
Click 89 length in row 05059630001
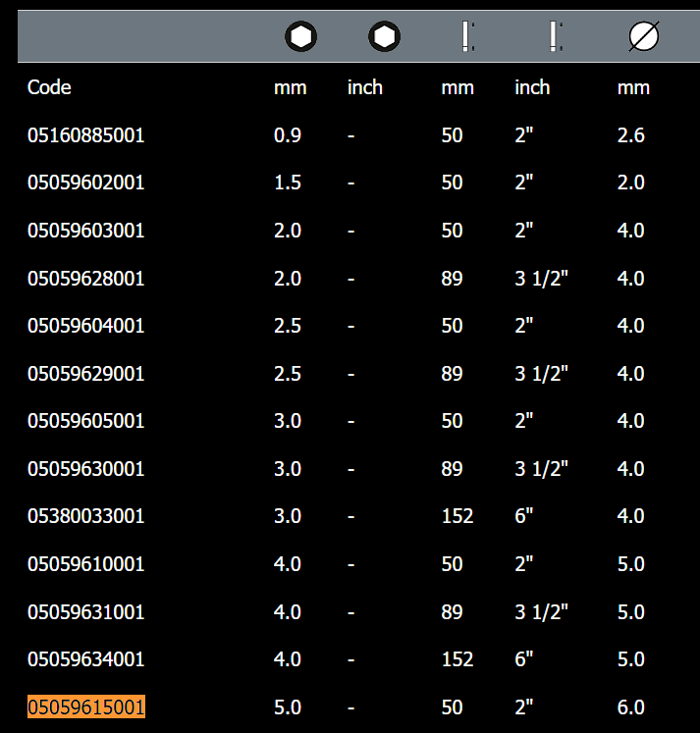(x=453, y=469)
